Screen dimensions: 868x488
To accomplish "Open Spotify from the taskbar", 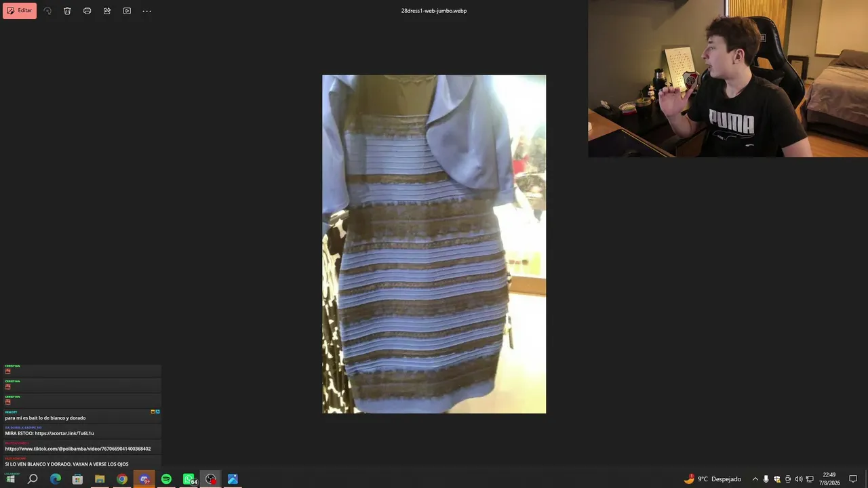I will pos(166,479).
